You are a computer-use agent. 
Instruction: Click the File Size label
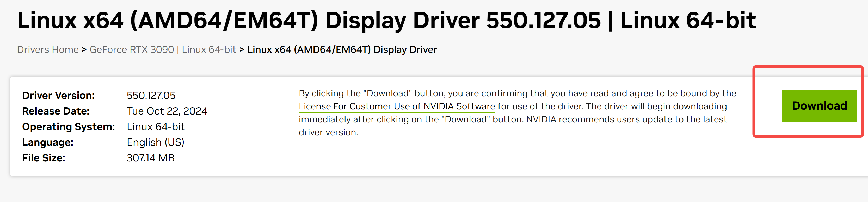(44, 158)
